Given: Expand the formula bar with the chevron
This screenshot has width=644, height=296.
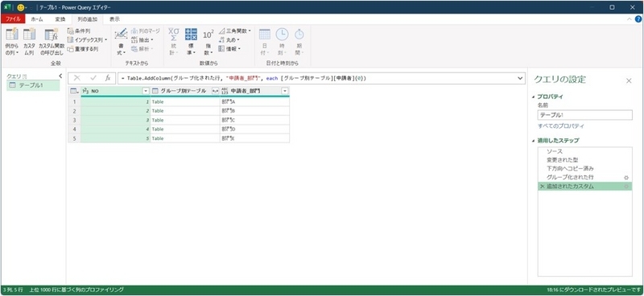Looking at the screenshot, I should pyautogui.click(x=520, y=78).
